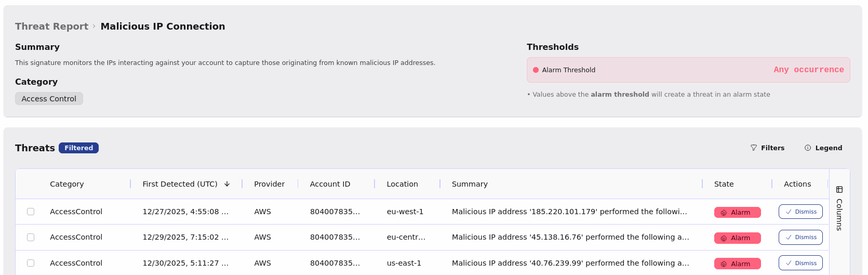
Task: Check the 40.76.239.99 threat row checkbox
Action: tap(31, 263)
